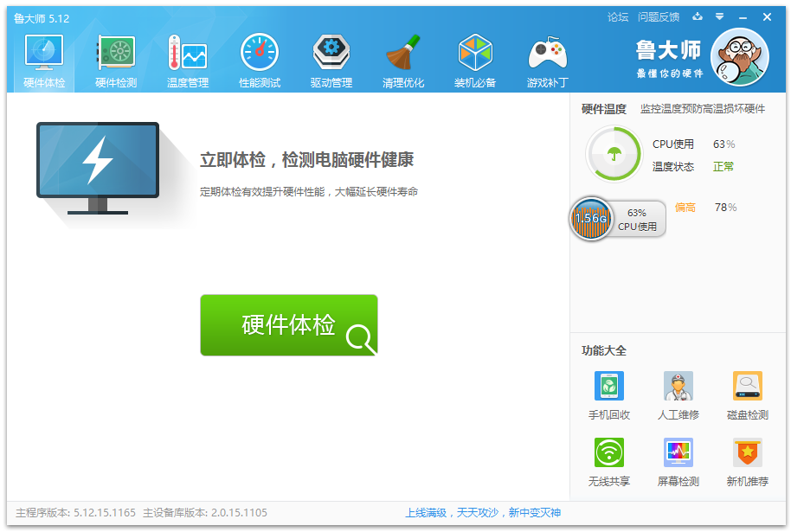Click the 屏幕检测 monitor icon
The height and width of the screenshot is (532, 791).
[x=678, y=452]
